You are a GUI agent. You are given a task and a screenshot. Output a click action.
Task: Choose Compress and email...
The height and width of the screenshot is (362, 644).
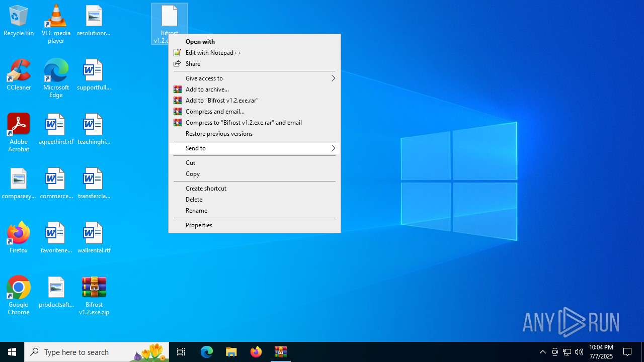tap(254, 112)
